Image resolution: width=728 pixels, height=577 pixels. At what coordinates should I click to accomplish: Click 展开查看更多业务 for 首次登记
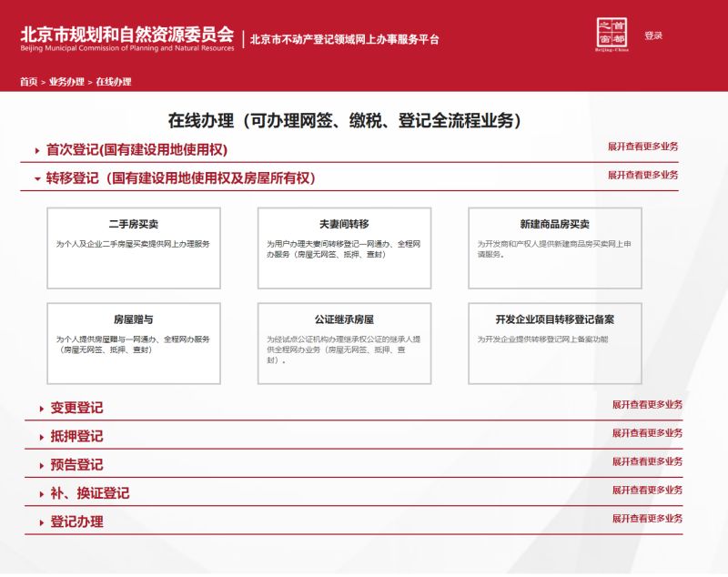coord(643,147)
